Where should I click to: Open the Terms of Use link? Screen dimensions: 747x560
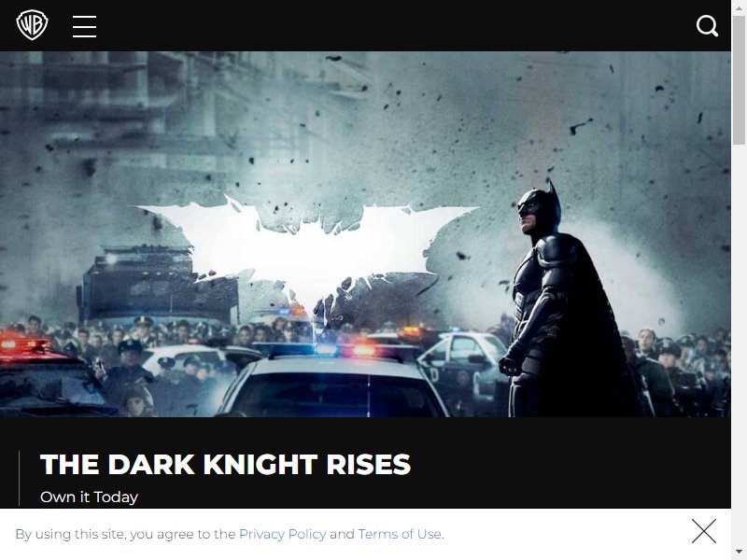[400, 534]
